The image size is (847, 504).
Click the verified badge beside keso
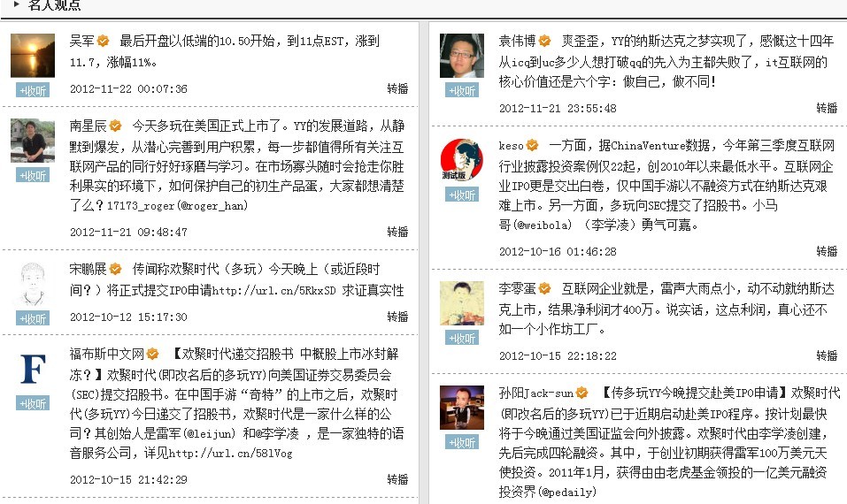coord(532,145)
